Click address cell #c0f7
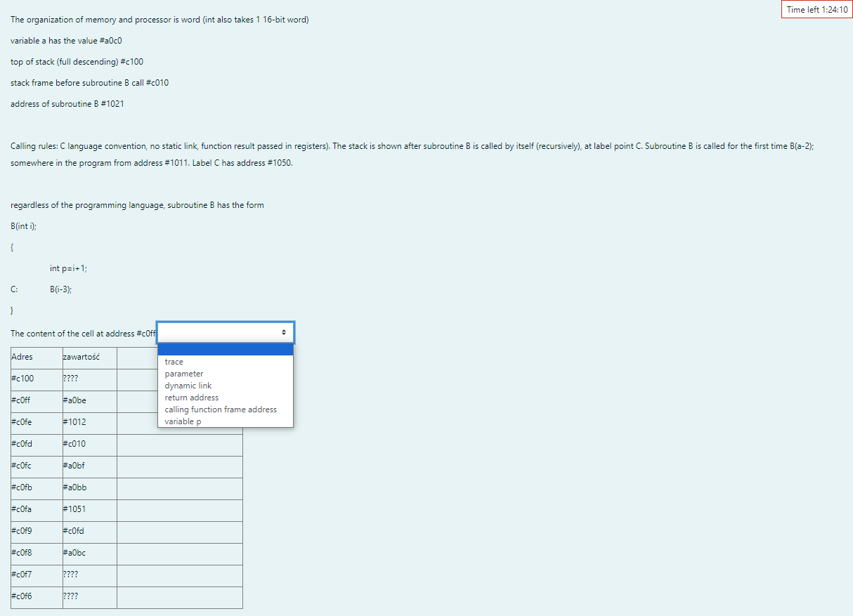 coord(37,575)
